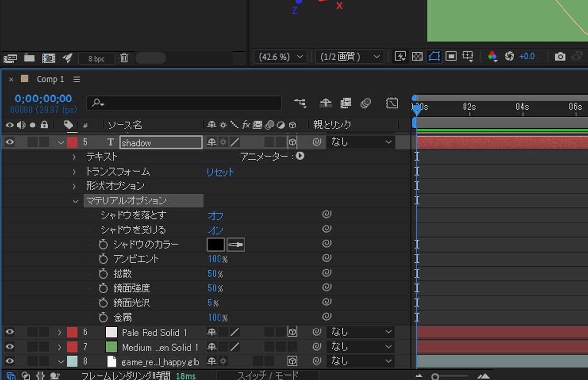Enable motion blur for the composition
Screen dimensions: 588x380
pyautogui.click(x=367, y=103)
